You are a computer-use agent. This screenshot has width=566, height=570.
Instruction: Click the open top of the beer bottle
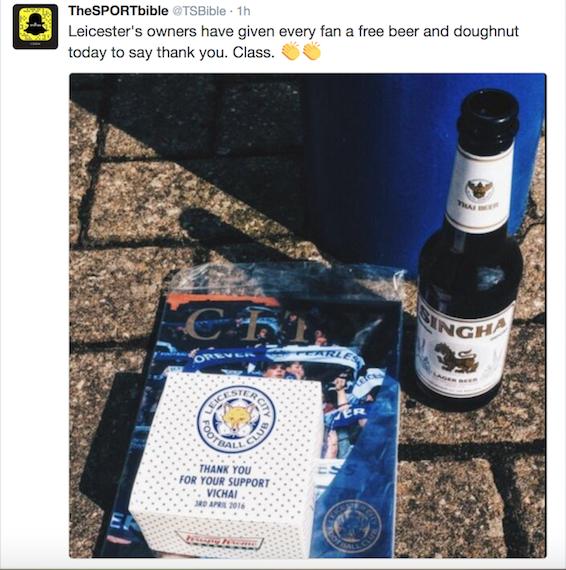(x=487, y=107)
